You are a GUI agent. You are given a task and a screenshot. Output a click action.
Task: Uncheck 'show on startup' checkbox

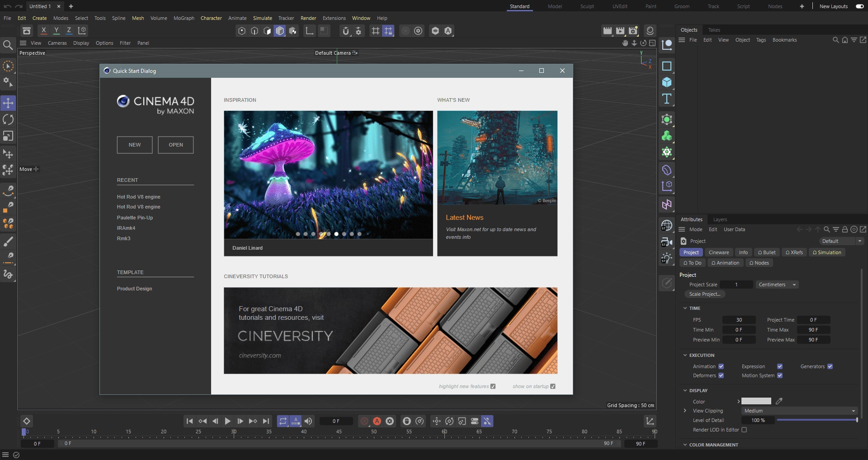coord(553,386)
